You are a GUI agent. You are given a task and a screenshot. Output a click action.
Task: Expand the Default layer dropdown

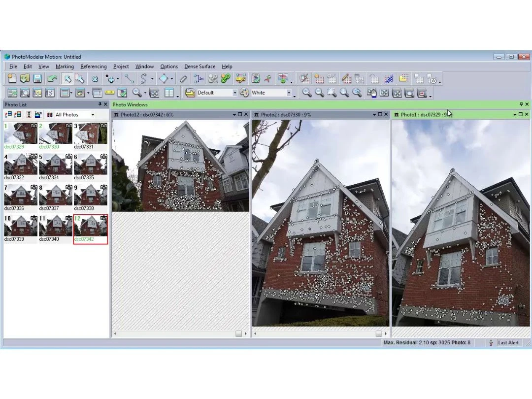coord(234,93)
